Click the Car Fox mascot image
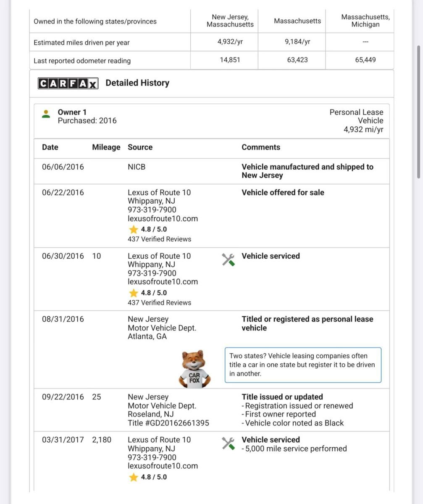423x504 pixels. coord(194,369)
